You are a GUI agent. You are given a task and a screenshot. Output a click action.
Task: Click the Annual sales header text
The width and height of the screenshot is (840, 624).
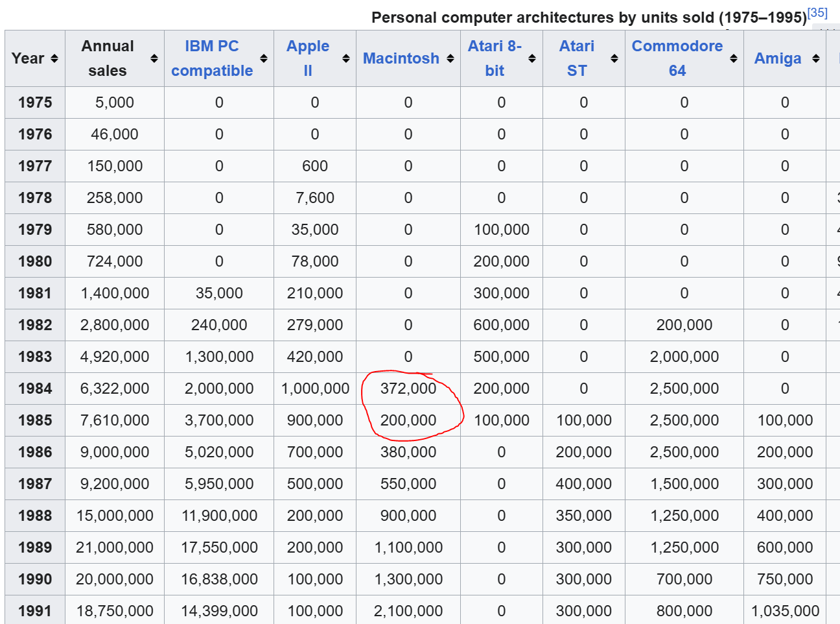point(108,58)
